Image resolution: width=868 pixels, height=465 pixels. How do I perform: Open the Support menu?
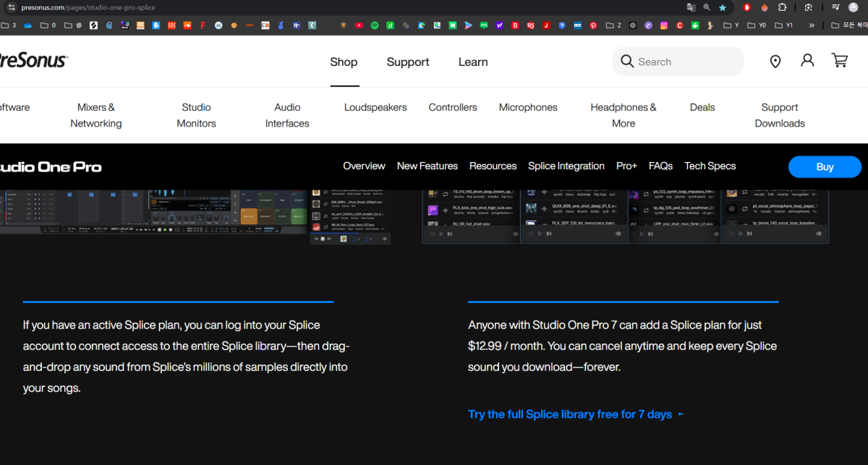(408, 62)
